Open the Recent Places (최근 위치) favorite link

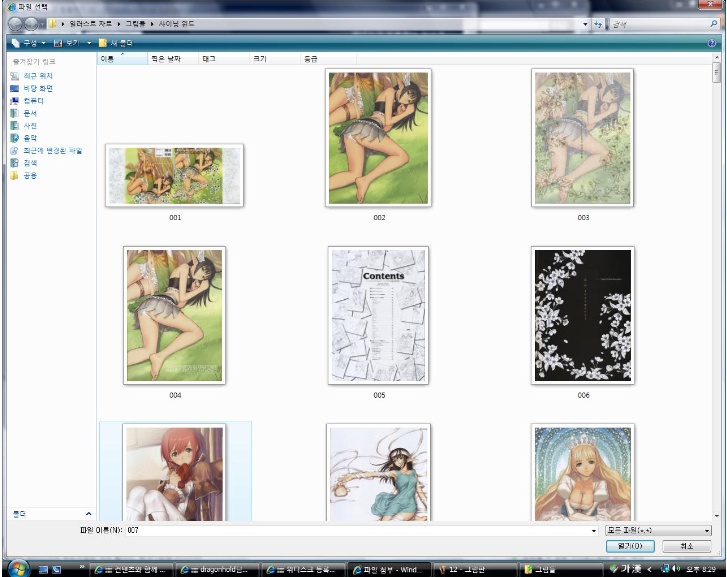(37, 76)
